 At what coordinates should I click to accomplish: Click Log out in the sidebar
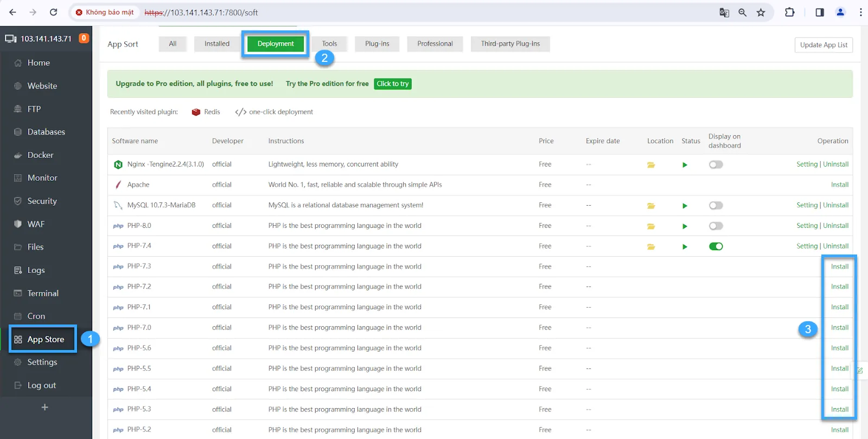41,385
